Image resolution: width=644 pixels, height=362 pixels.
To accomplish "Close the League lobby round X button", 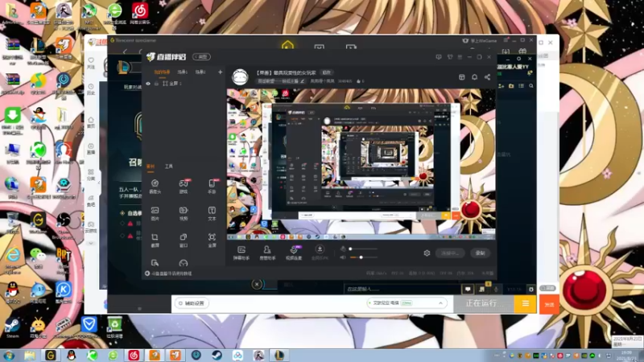I will pyautogui.click(x=257, y=284).
